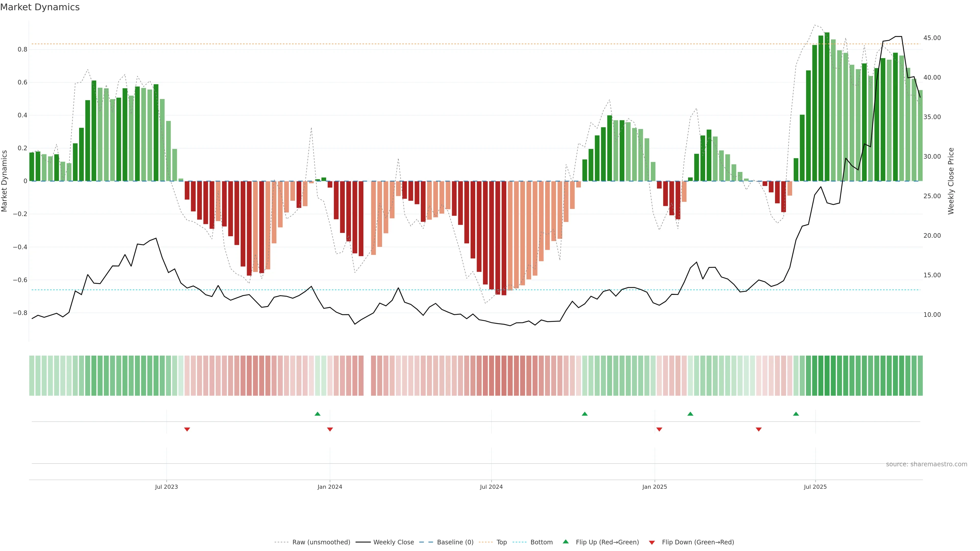Toggle the Bottom legend line entry
The height and width of the screenshot is (551, 980).
[x=541, y=542]
